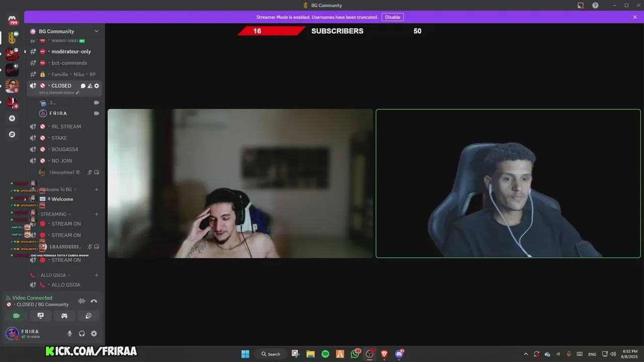644x362 pixels.
Task: Focus the green-bordered right video tile
Action: 508,184
